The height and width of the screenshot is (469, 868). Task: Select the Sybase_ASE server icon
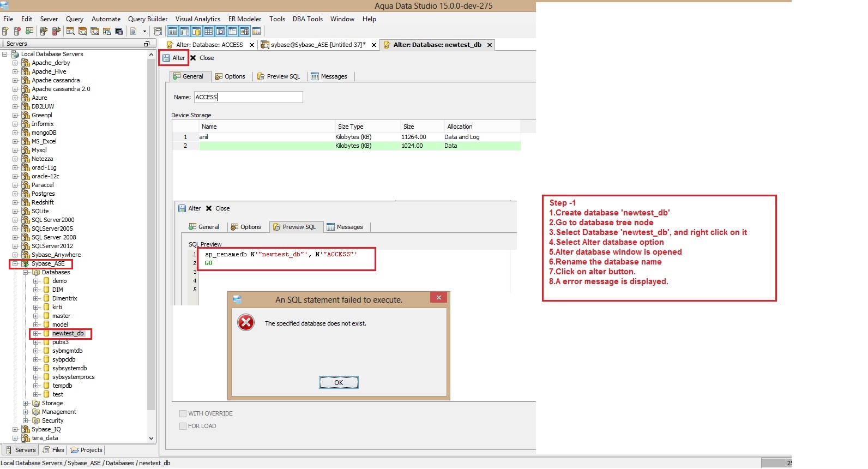pos(25,263)
